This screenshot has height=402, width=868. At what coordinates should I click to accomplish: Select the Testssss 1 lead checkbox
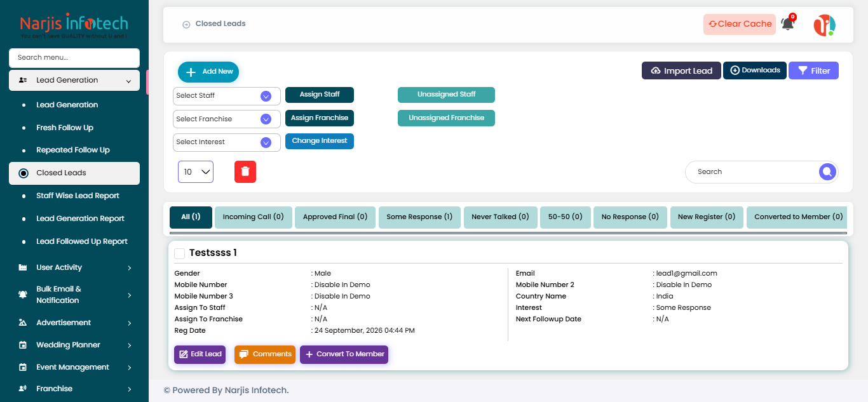[x=180, y=253]
